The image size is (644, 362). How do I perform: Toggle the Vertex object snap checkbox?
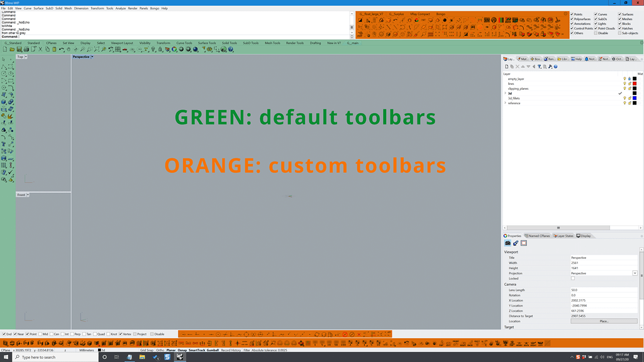coord(121,334)
